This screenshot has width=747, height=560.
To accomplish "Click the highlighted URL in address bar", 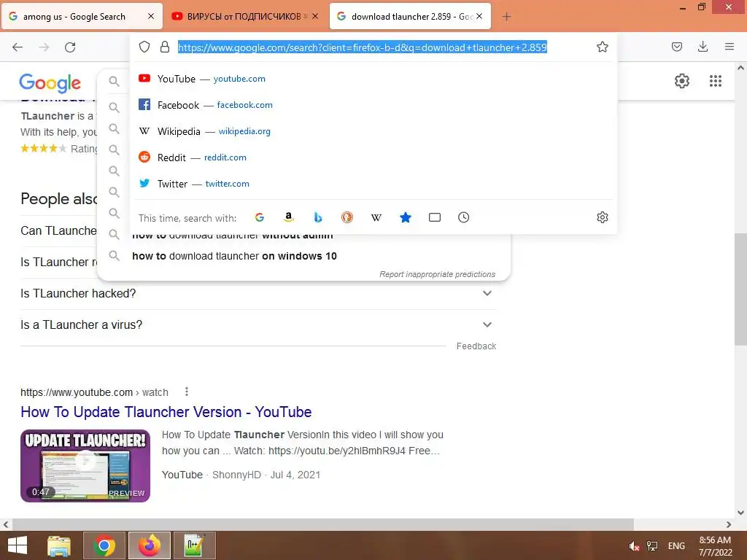I will [362, 47].
